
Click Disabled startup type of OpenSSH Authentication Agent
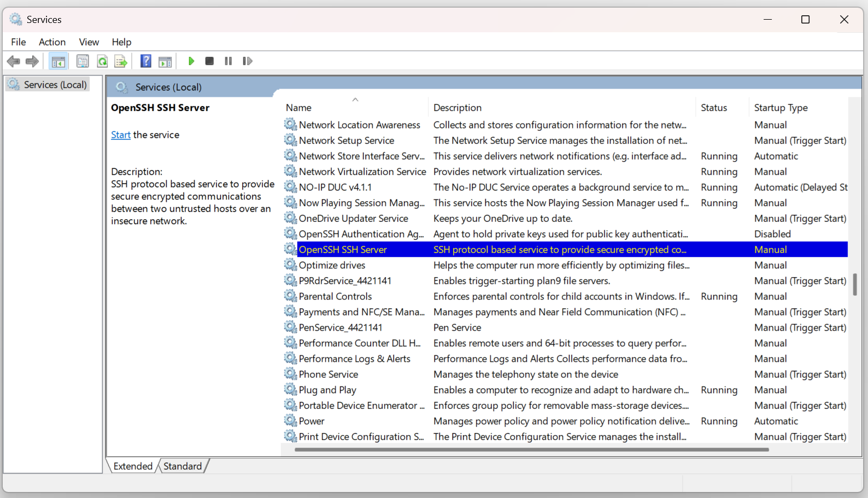(772, 234)
